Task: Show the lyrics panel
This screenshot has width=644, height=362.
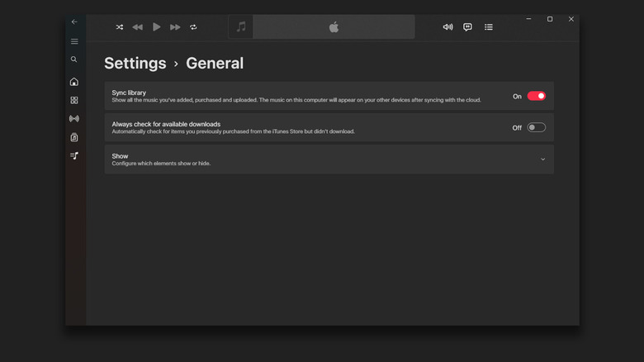Action: (467, 27)
